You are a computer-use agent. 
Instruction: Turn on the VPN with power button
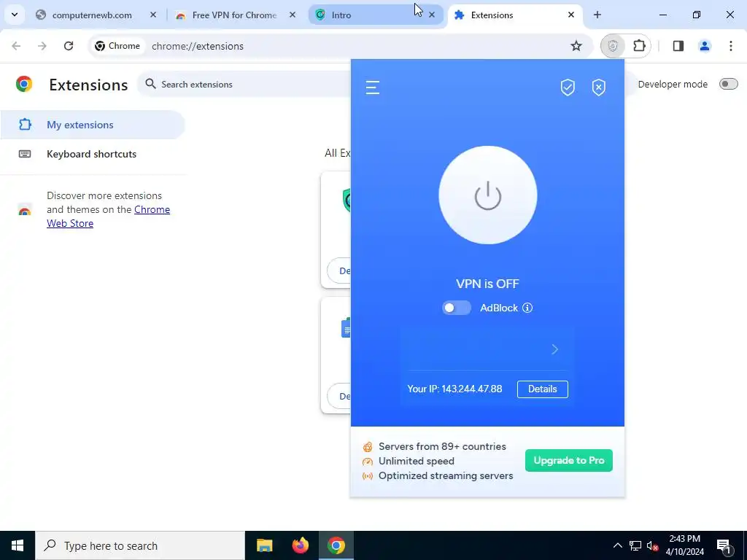[x=488, y=195]
